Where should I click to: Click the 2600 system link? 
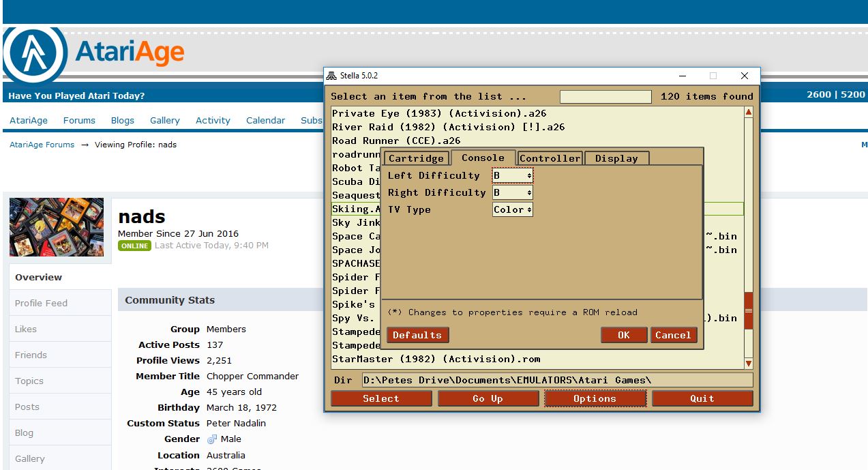pyautogui.click(x=819, y=95)
